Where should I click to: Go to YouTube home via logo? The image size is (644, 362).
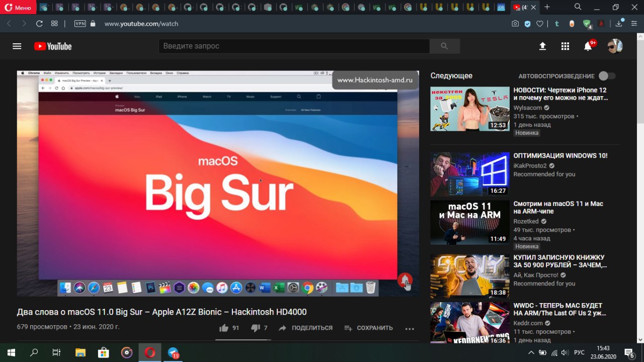(53, 46)
